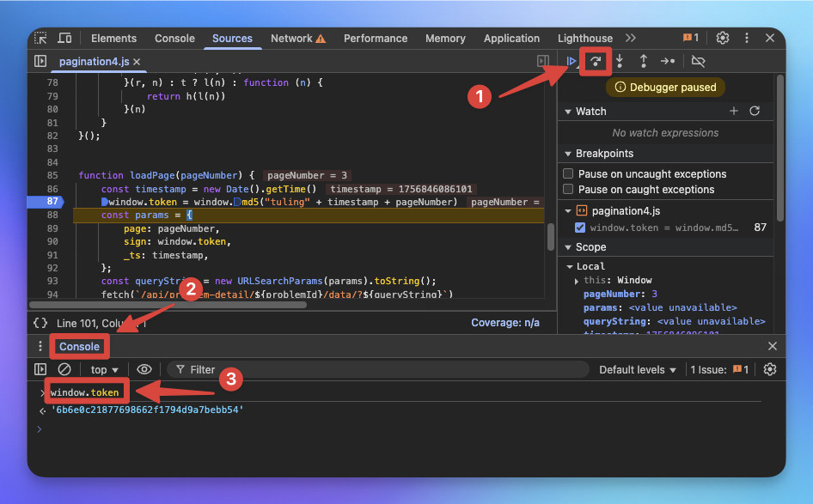The image size is (813, 504).
Task: Resume script execution
Action: (x=571, y=61)
